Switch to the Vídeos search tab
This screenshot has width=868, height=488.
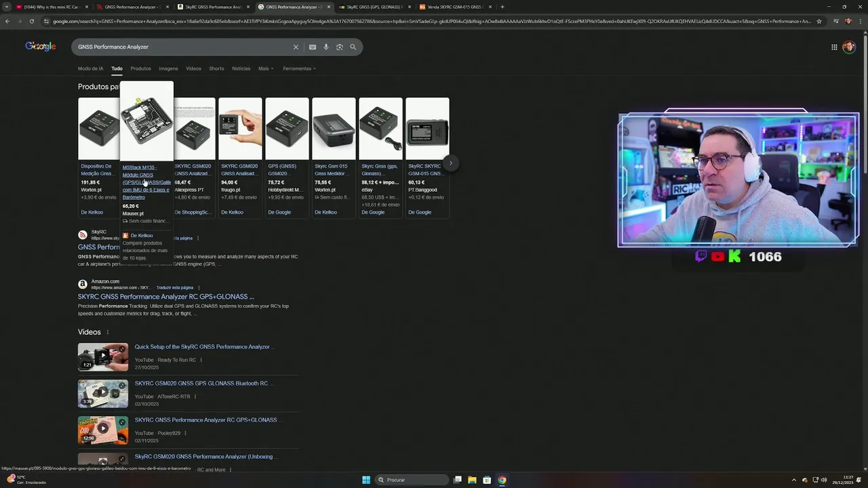(193, 68)
